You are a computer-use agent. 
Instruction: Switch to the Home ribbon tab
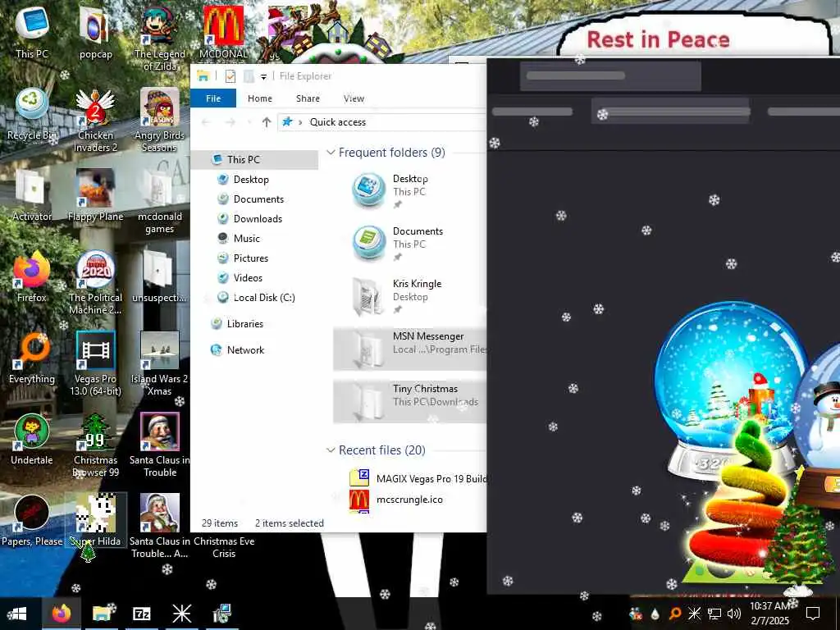(260, 98)
